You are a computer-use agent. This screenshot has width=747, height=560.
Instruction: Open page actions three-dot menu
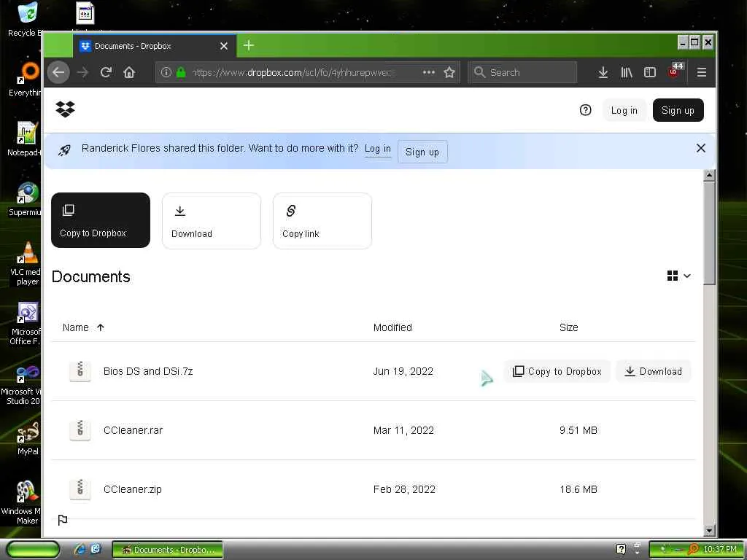[429, 72]
